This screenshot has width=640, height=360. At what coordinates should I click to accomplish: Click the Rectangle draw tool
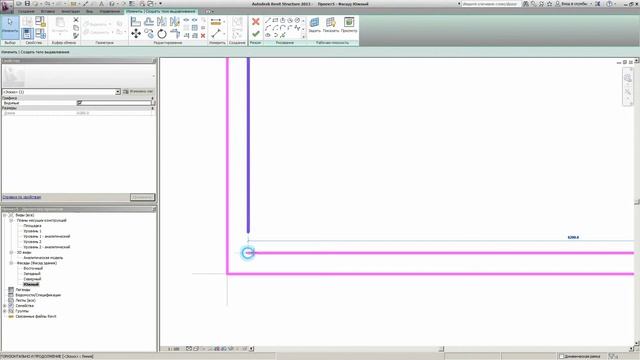coord(275,20)
